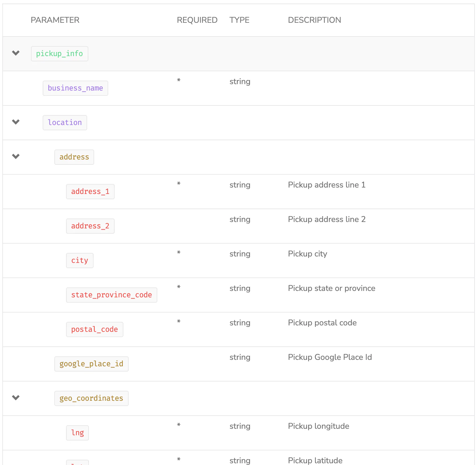476x465 pixels.
Task: Select the geo_coordinates parameter tag
Action: point(92,398)
